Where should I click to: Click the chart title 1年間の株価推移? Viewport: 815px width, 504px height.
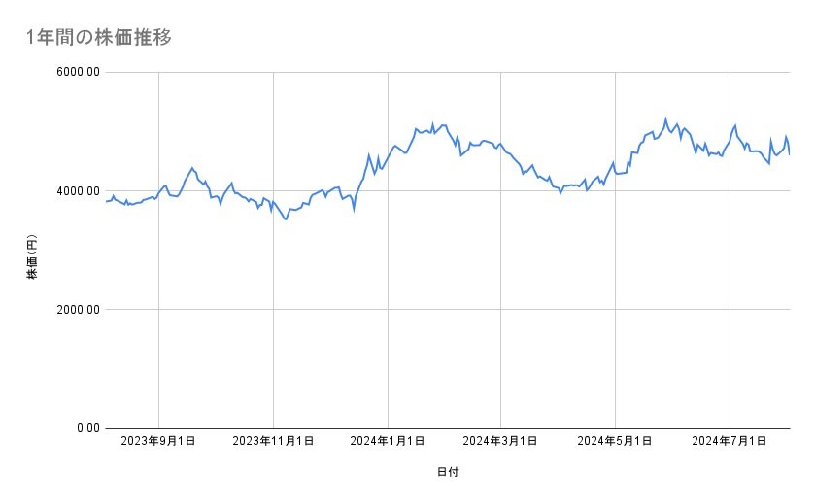tap(101, 37)
